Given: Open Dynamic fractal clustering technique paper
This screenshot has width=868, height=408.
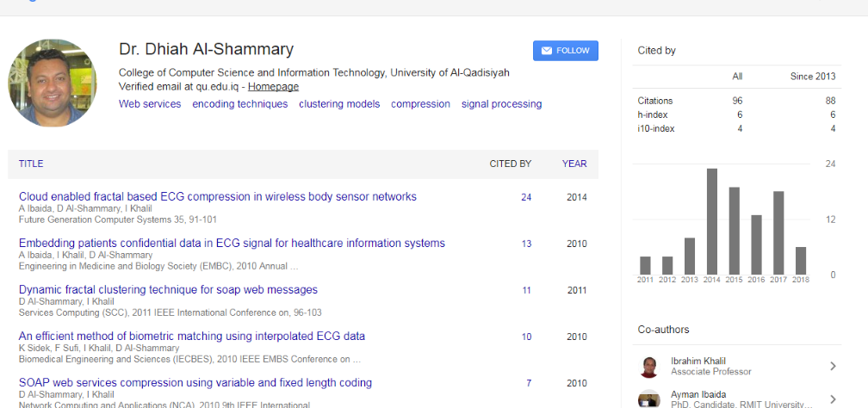Looking at the screenshot, I should 168,290.
